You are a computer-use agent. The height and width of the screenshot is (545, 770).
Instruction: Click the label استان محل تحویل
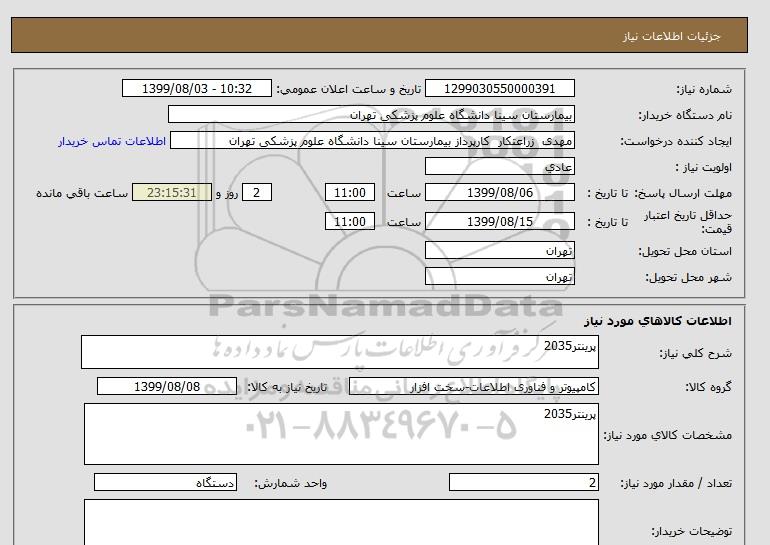[685, 251]
